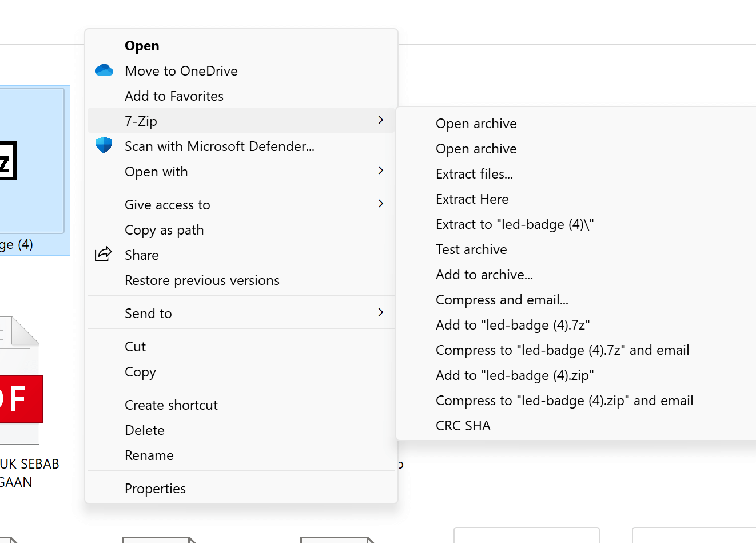Click the OneDrive cloud icon
The width and height of the screenshot is (756, 543).
(104, 70)
